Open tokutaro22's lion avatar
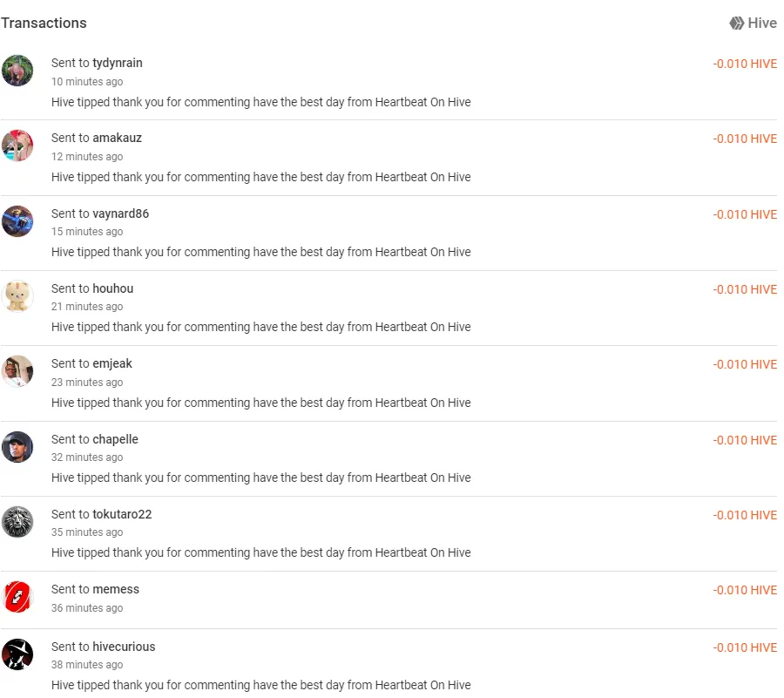The width and height of the screenshot is (784, 698). click(17, 521)
